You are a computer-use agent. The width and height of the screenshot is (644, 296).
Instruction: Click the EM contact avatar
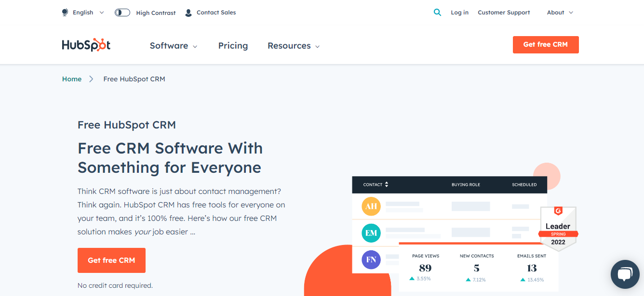371,233
